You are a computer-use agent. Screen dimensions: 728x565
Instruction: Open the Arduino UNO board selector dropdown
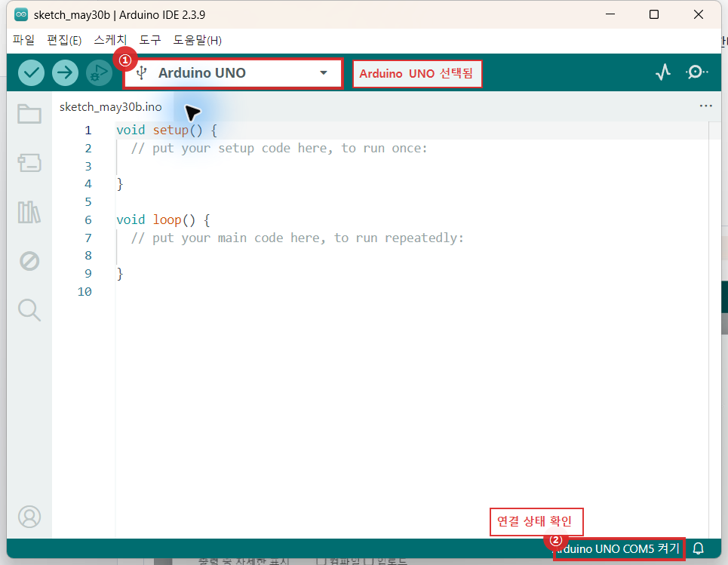coord(233,73)
